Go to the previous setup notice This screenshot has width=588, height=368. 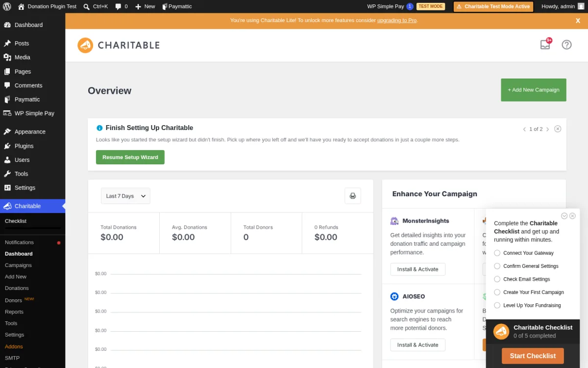[x=524, y=129]
